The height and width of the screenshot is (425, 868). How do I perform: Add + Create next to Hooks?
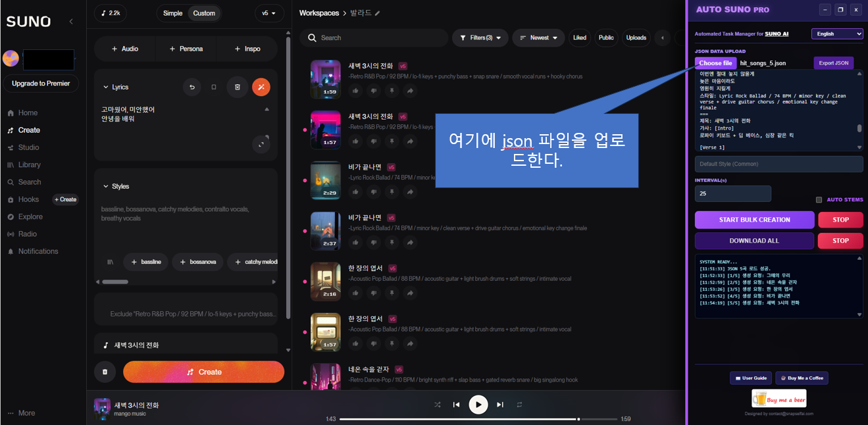tap(66, 199)
